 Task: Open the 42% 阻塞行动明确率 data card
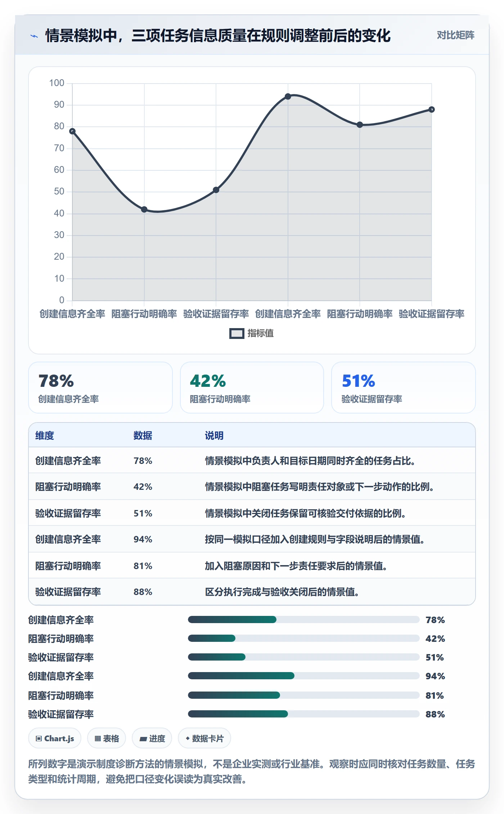pos(252,388)
